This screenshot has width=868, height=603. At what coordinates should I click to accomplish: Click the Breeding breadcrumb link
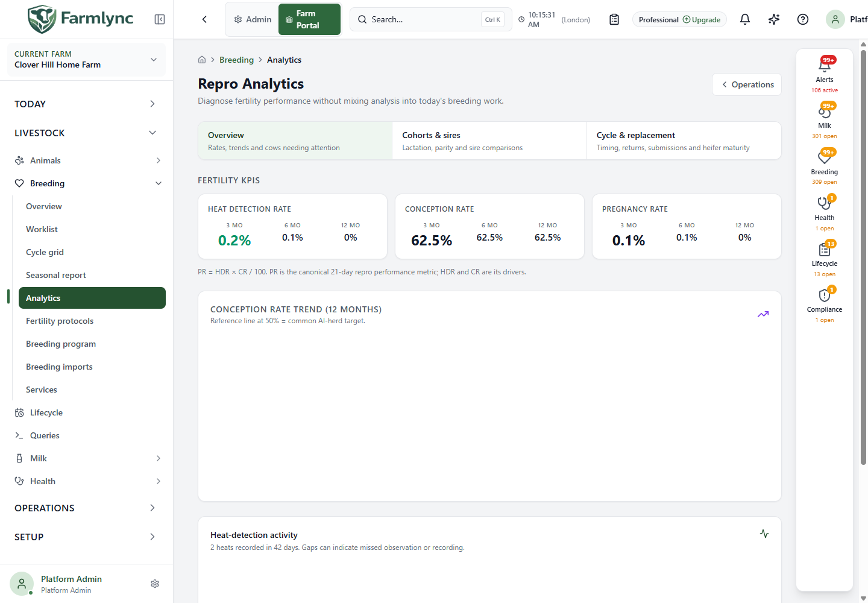[236, 60]
